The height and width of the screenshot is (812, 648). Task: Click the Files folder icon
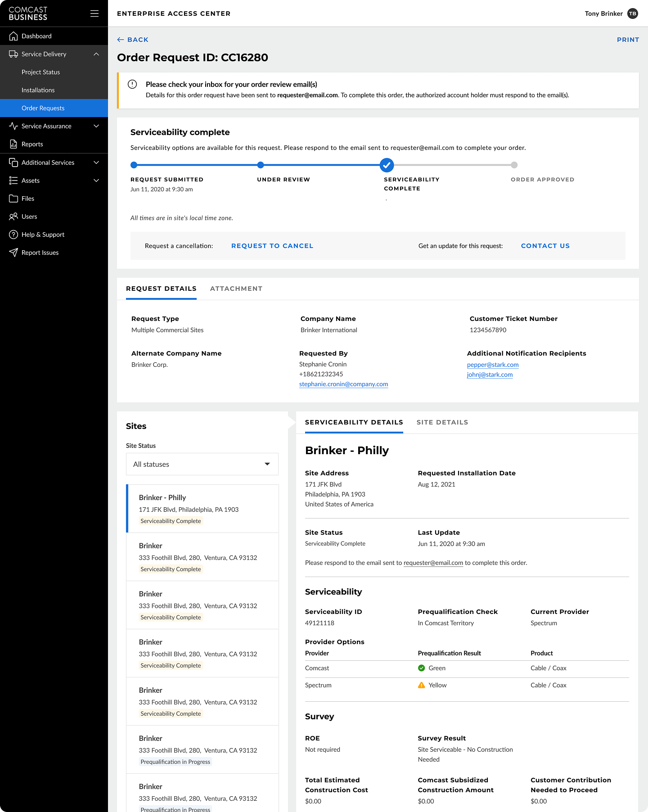[x=13, y=198]
